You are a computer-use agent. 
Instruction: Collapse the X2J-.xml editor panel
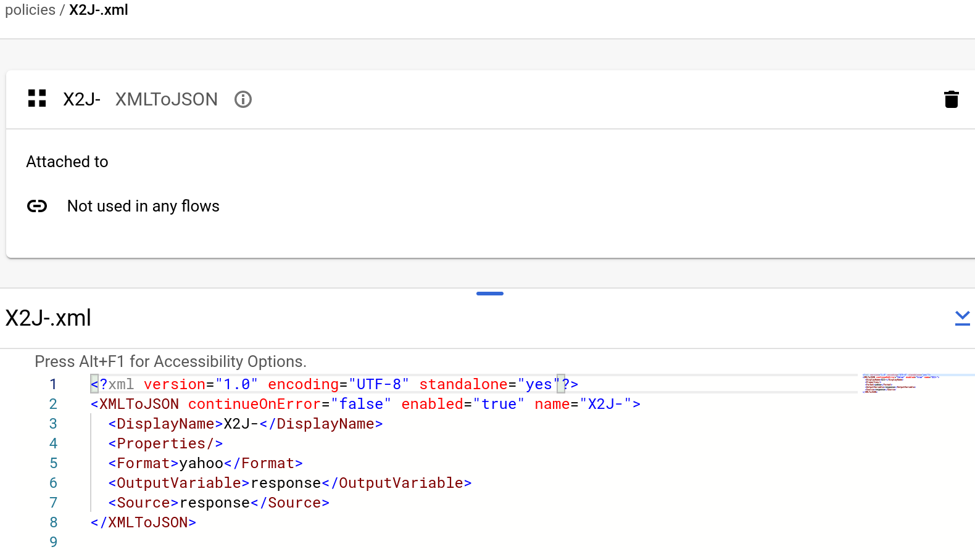[x=962, y=318]
